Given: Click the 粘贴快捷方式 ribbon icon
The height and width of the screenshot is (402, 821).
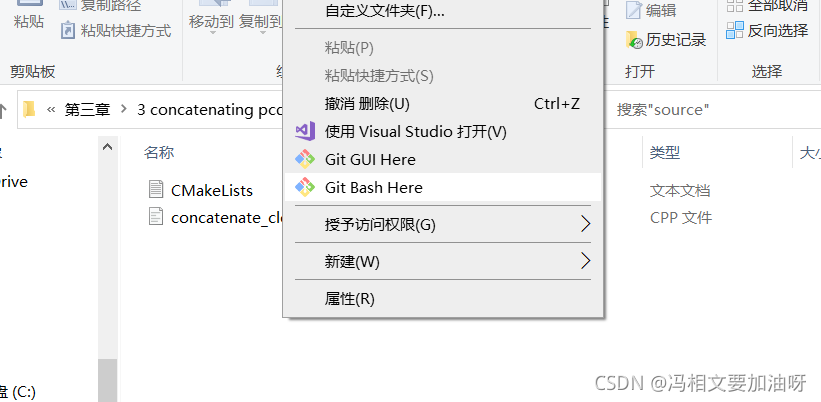Looking at the screenshot, I should coord(68,30).
